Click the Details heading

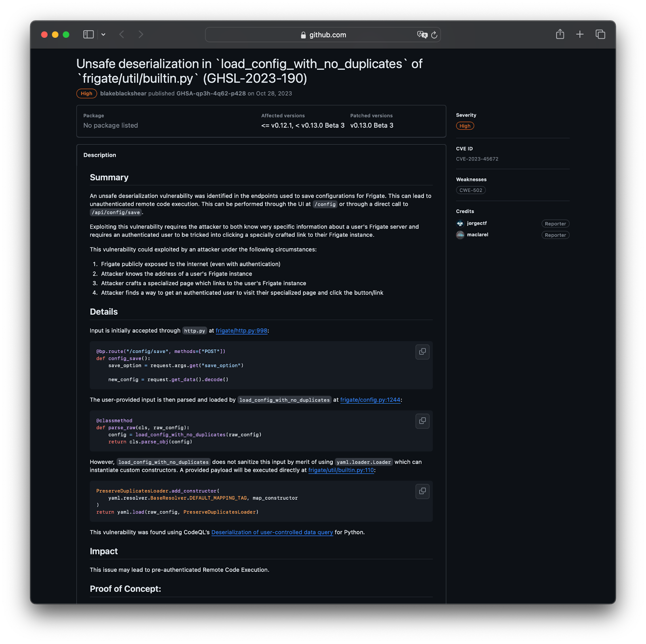tap(104, 312)
